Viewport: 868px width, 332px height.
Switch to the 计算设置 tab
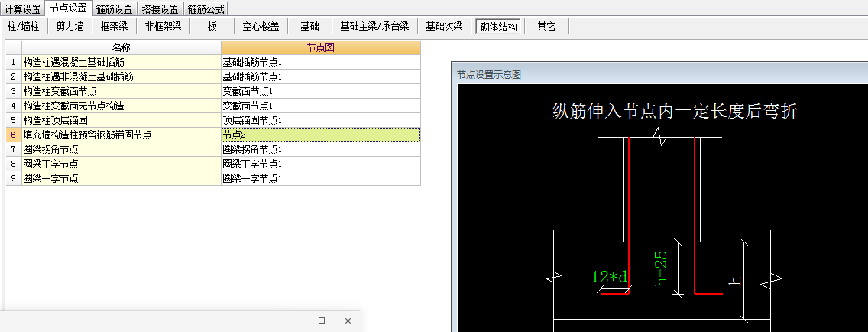click(23, 9)
